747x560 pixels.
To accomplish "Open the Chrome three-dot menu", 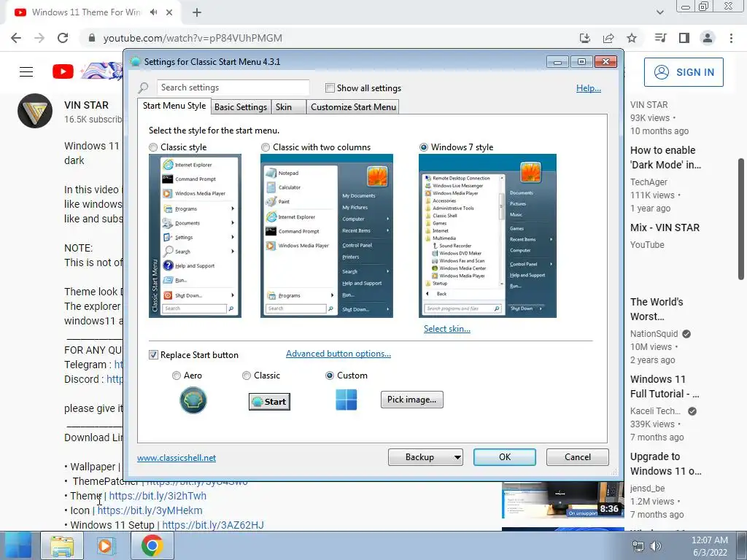I will (731, 38).
